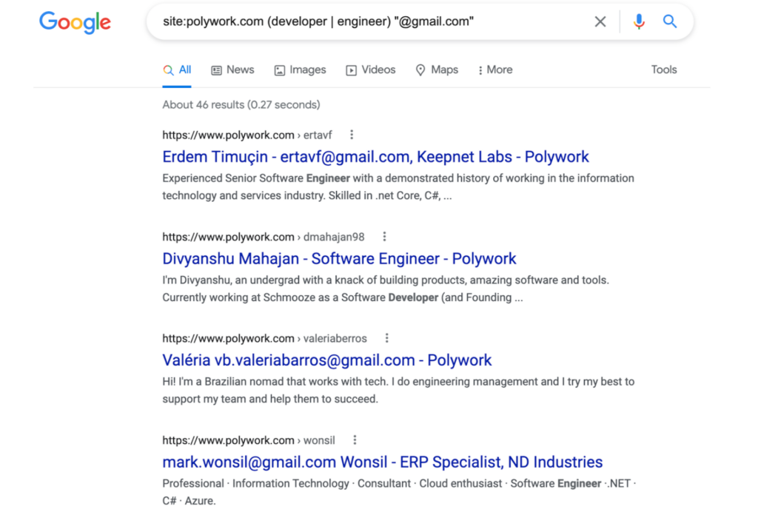758x532 pixels.
Task: Open the More search options menu
Action: coord(495,70)
